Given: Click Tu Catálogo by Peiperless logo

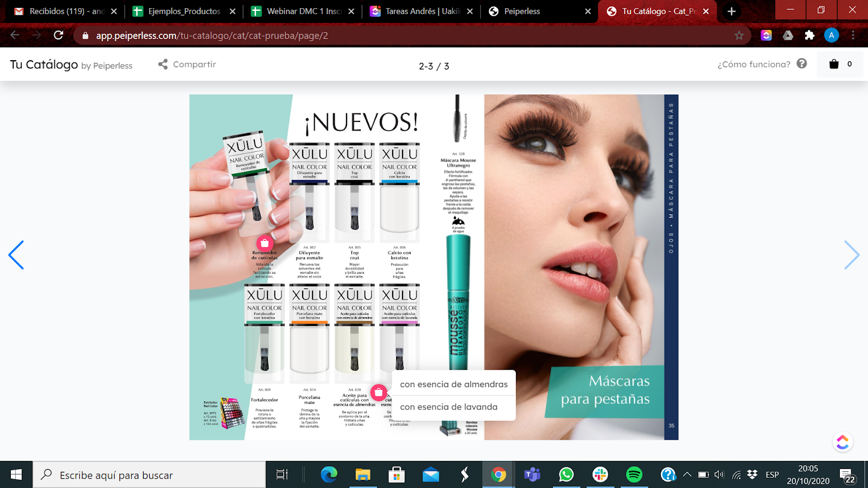Looking at the screenshot, I should tap(71, 65).
